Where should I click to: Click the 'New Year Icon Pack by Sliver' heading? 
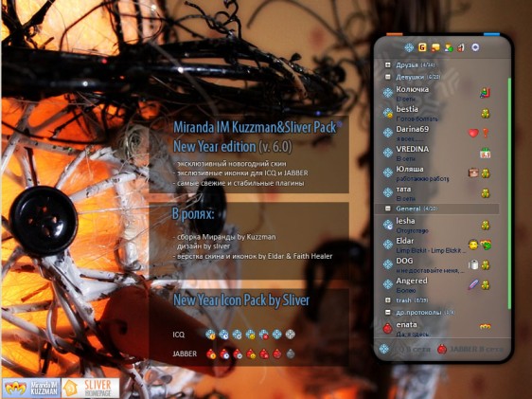tap(241, 300)
